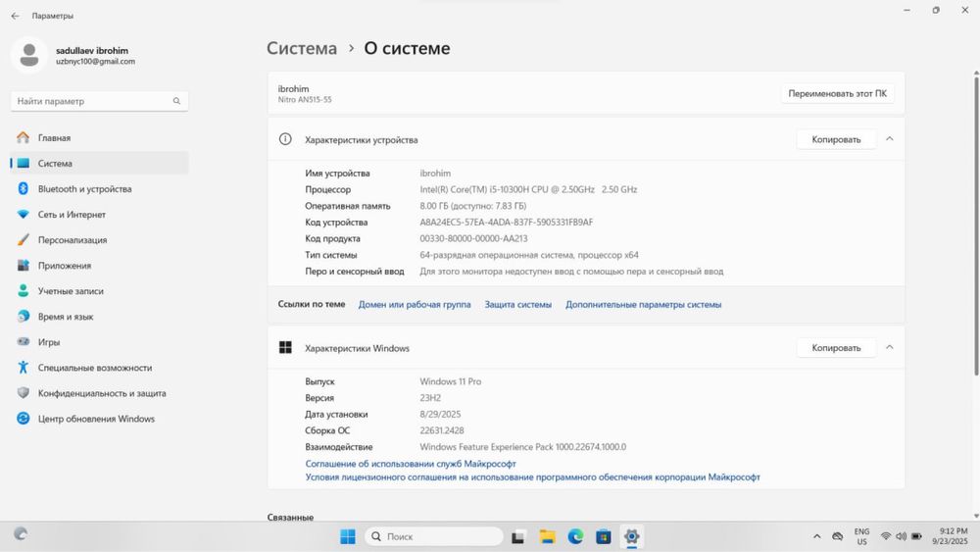
Task: Click the taskbar Поиск search box
Action: [434, 536]
